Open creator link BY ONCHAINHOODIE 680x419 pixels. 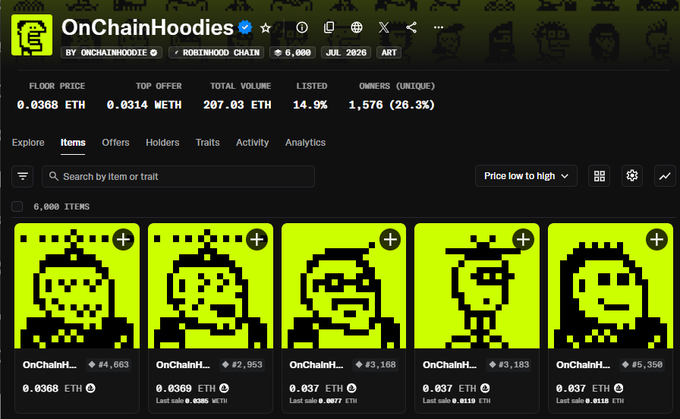(x=111, y=52)
